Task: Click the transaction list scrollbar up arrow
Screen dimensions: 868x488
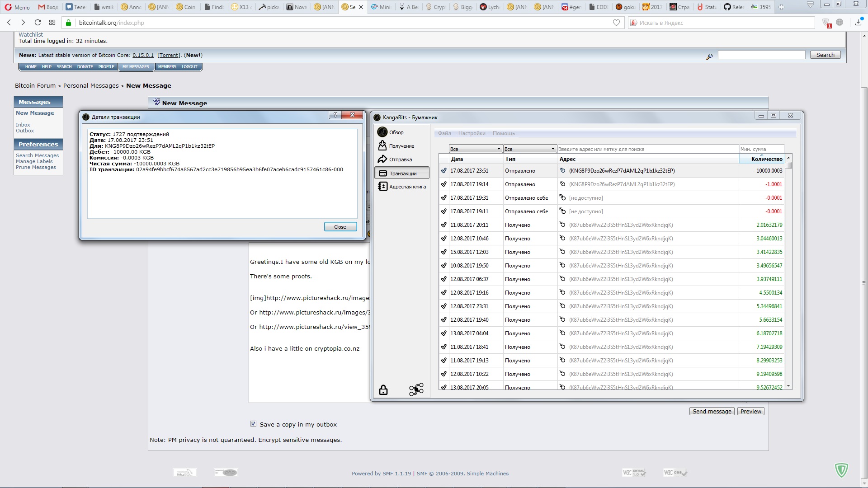Action: pyautogui.click(x=789, y=158)
